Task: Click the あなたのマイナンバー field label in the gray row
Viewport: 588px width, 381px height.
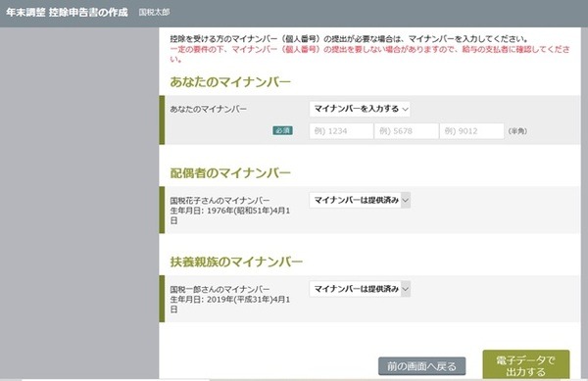Action: tap(208, 109)
